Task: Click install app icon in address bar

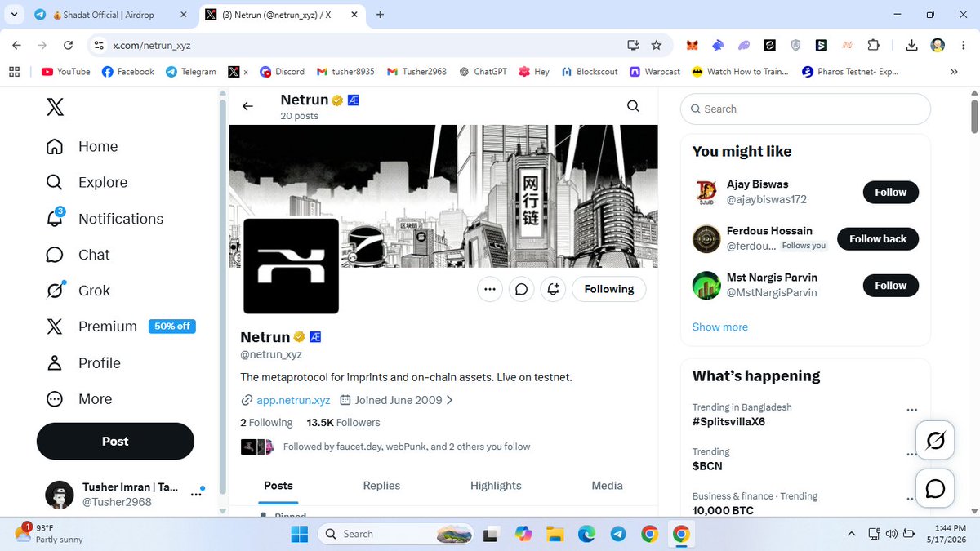Action: pos(633,46)
